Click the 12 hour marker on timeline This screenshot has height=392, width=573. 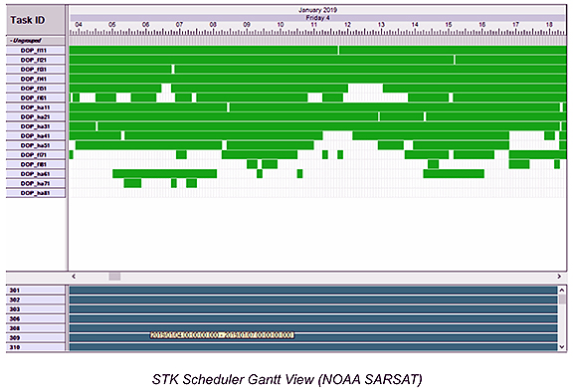coord(347,25)
